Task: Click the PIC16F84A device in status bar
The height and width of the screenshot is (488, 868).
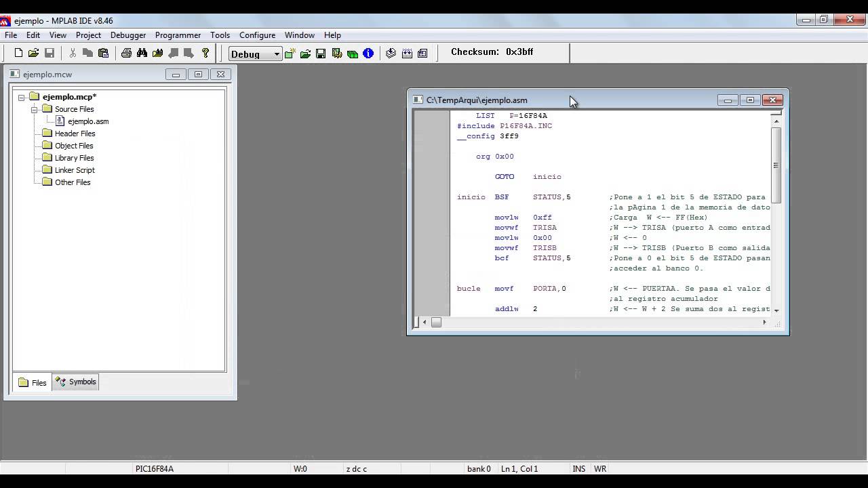Action: [155, 468]
